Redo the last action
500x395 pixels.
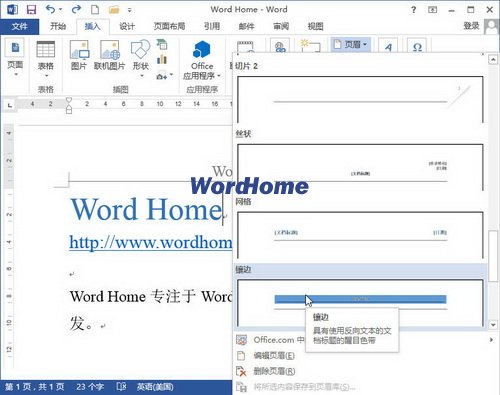[x=76, y=9]
